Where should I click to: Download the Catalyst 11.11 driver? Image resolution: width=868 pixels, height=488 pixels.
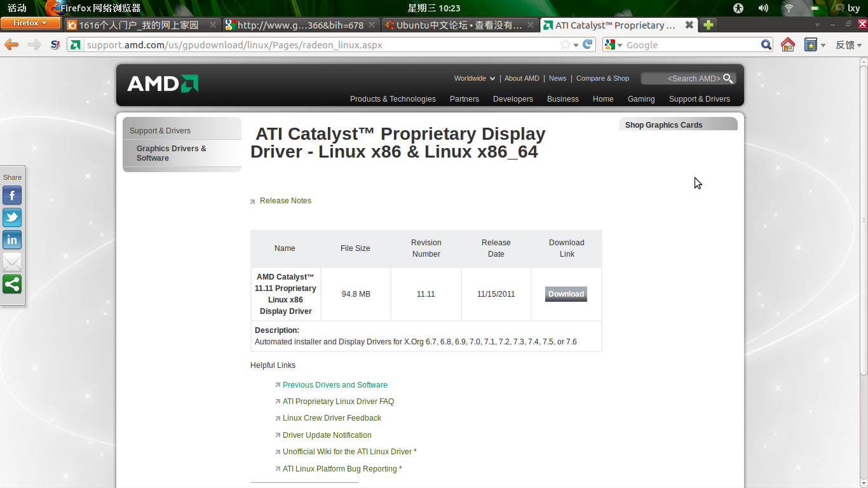tap(566, 294)
